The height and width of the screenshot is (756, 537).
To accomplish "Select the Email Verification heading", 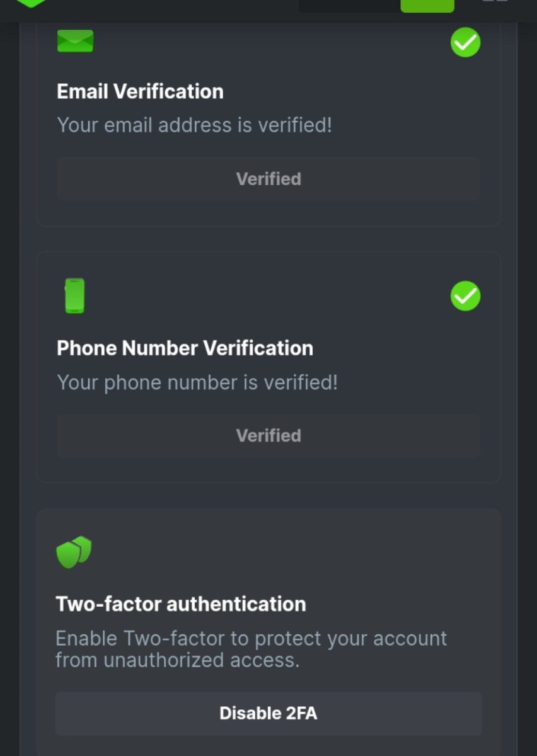I will [140, 91].
